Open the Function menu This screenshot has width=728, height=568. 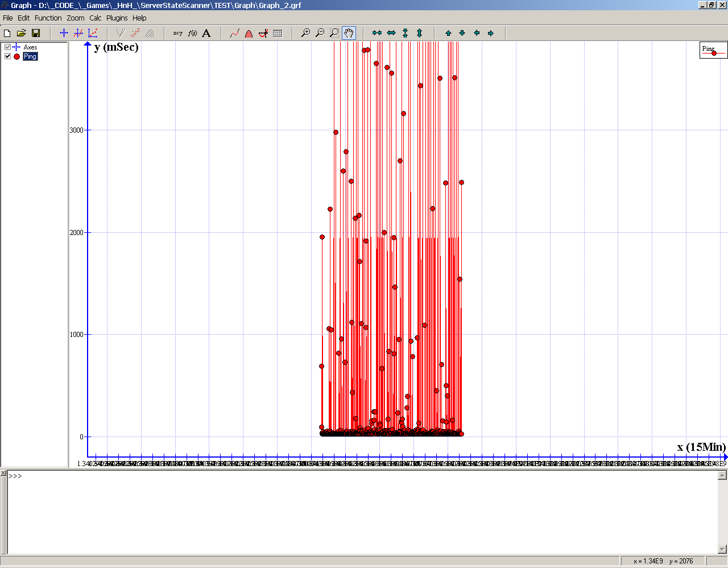pyautogui.click(x=48, y=18)
